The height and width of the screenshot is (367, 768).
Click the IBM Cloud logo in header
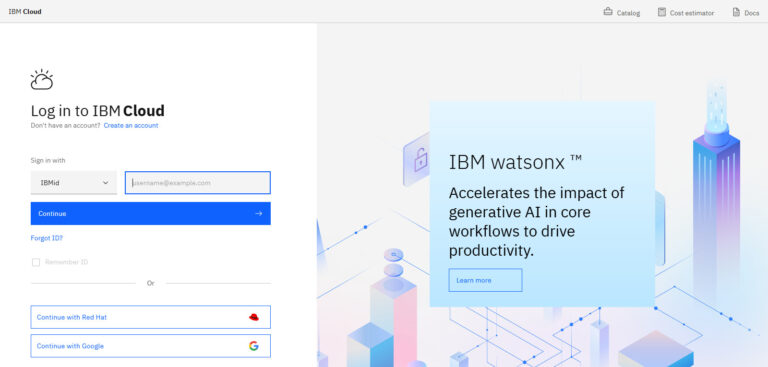[x=25, y=12]
